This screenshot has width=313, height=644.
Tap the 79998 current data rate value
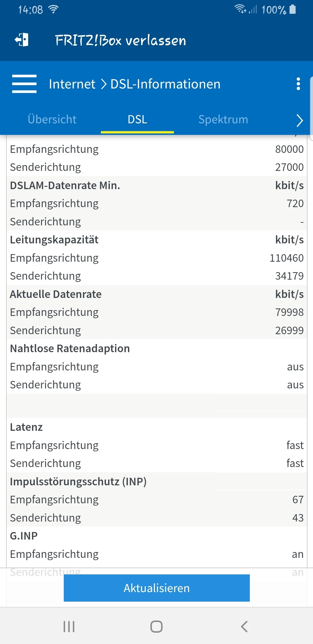click(289, 312)
